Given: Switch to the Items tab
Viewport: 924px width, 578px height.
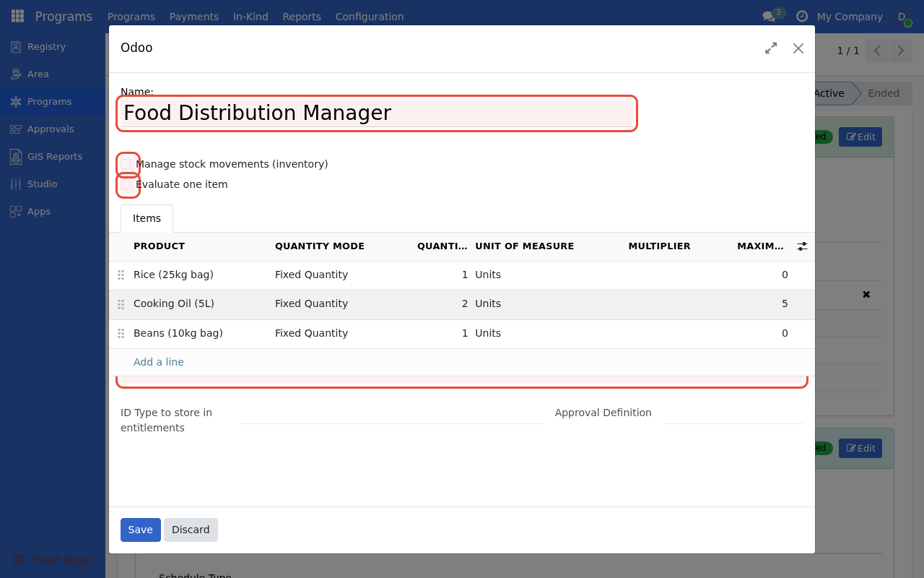Looking at the screenshot, I should [x=147, y=218].
